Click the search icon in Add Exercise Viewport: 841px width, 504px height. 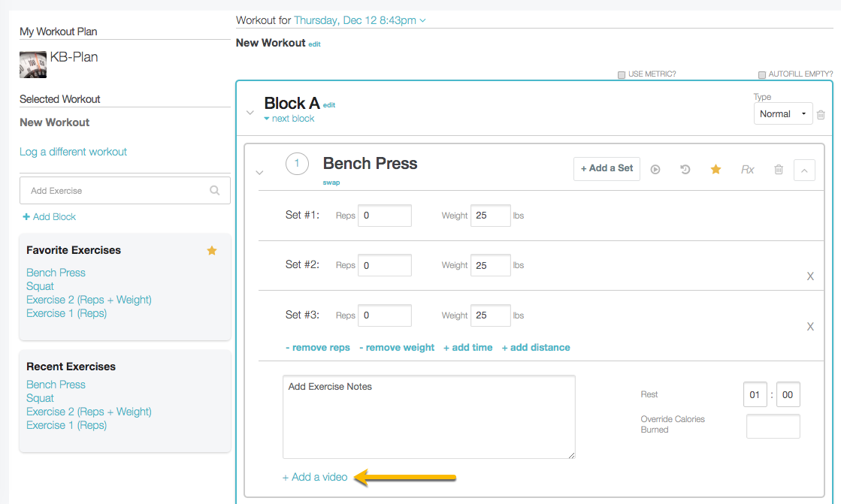215,191
